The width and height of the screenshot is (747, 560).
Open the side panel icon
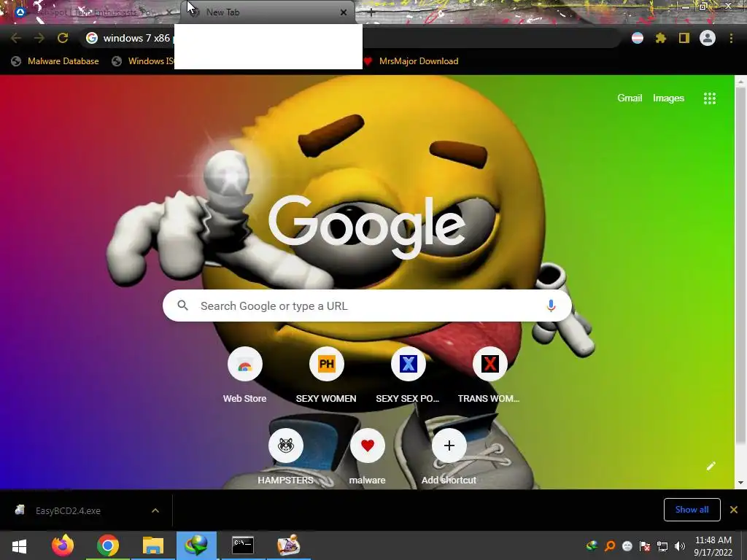coord(684,38)
